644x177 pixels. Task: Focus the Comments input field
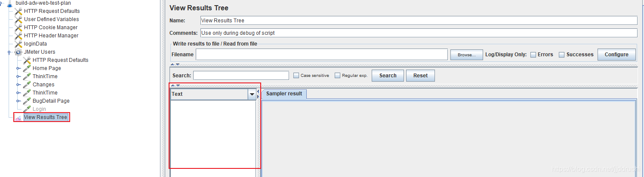tap(419, 33)
